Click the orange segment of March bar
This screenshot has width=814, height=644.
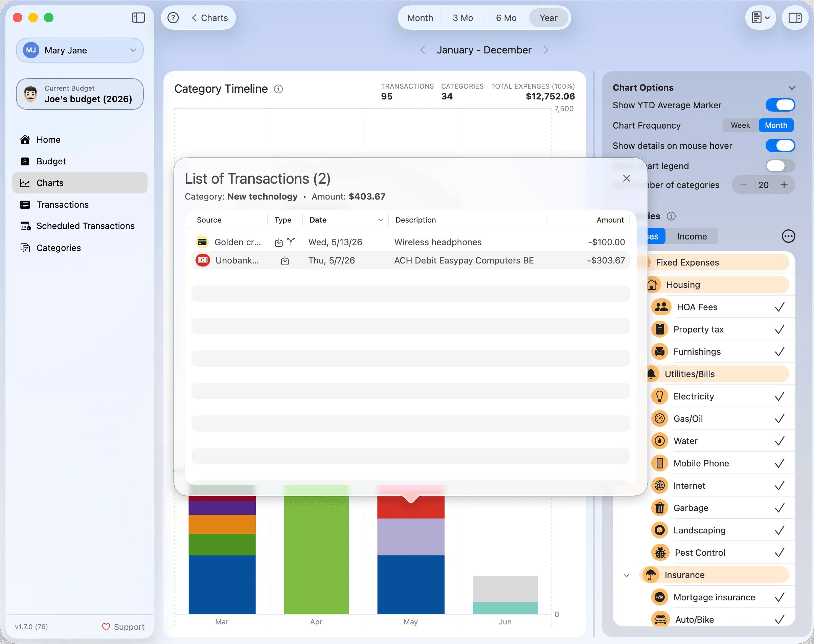[222, 524]
